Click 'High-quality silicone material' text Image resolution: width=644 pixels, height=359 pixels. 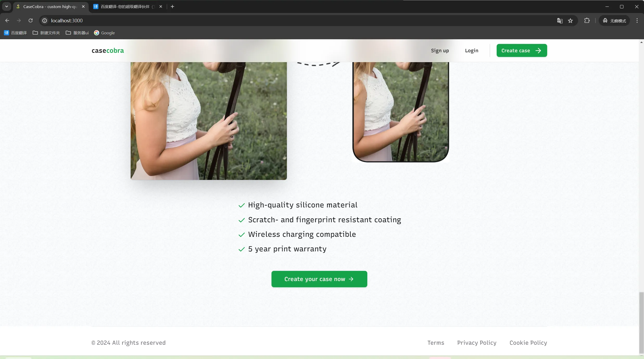point(303,205)
